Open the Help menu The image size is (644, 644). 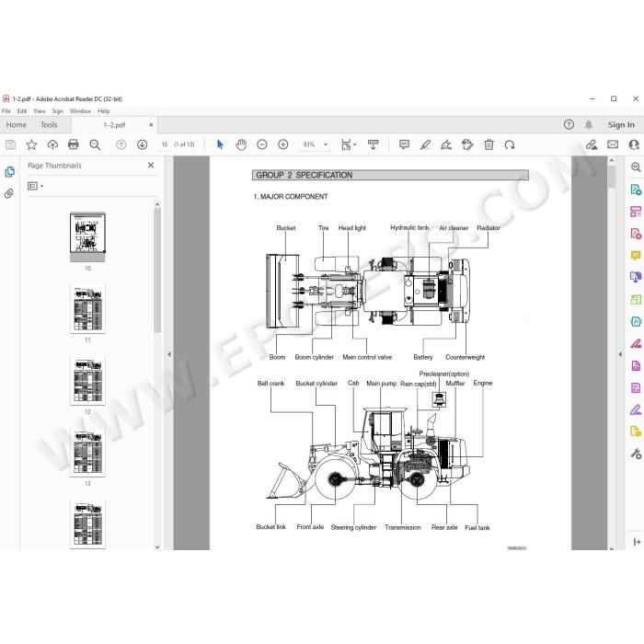103,111
